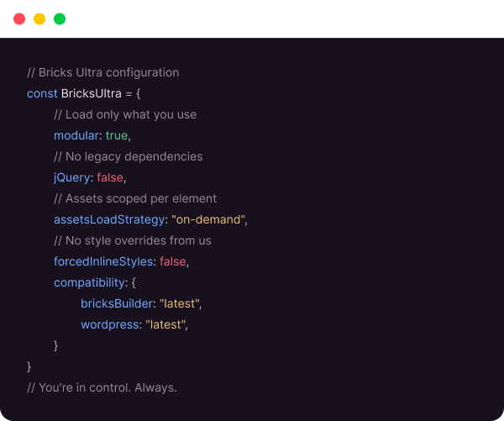This screenshot has width=504, height=421.
Task: Click the "wordpress" property key
Action: [x=110, y=324]
